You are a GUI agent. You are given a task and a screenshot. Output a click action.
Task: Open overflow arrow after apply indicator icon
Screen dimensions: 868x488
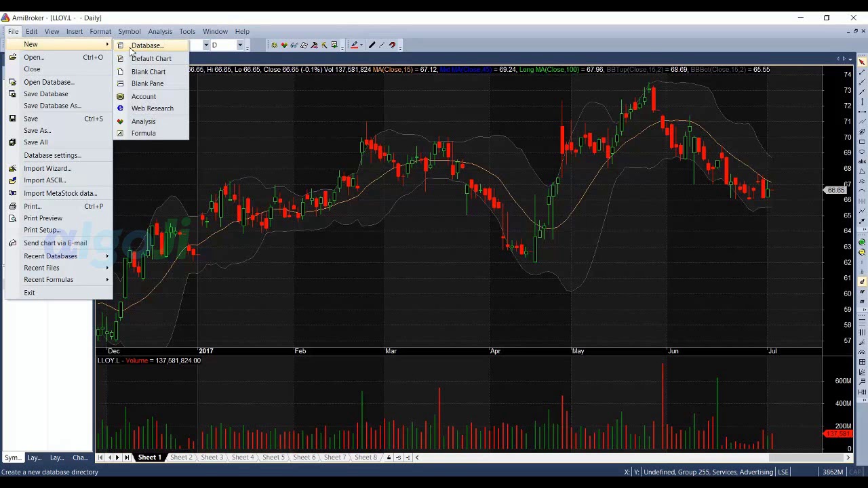(x=342, y=47)
